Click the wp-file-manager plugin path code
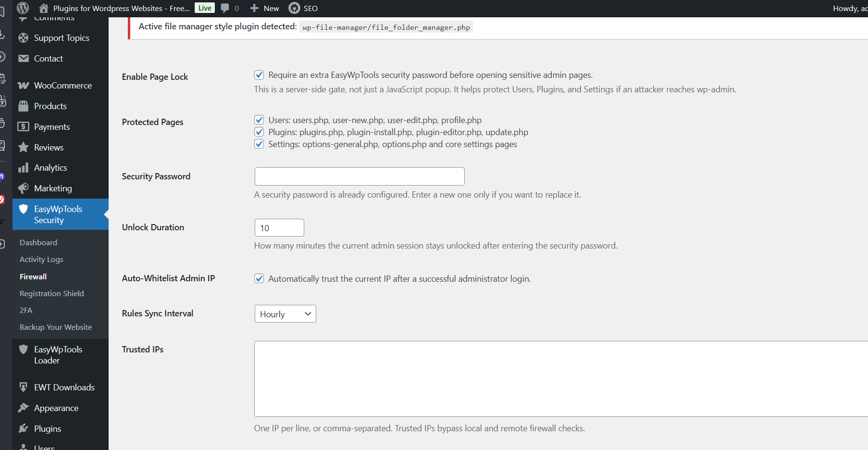 click(386, 27)
